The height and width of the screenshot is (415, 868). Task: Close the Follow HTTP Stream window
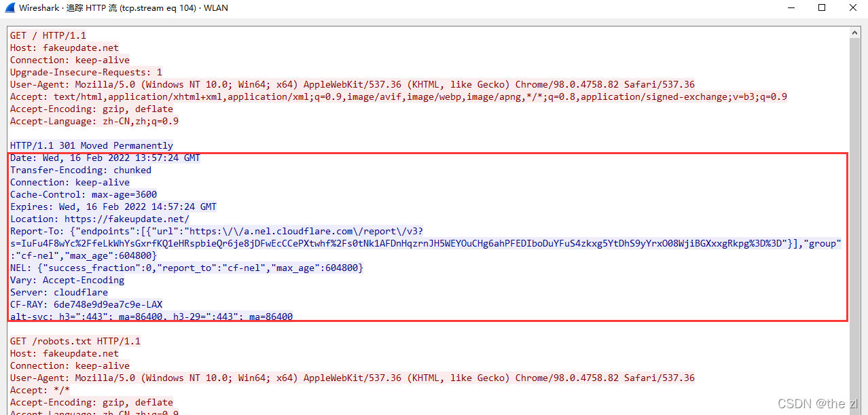853,8
